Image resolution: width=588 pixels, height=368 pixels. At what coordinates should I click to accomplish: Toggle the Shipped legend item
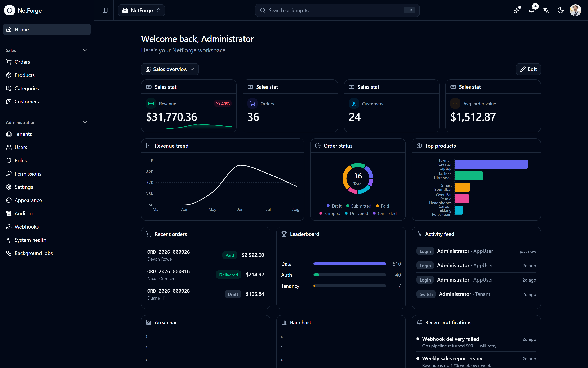330,213
